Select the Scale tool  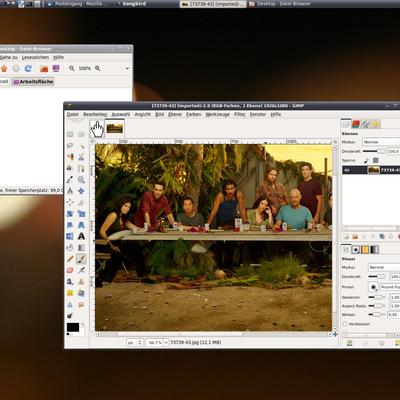(81, 214)
